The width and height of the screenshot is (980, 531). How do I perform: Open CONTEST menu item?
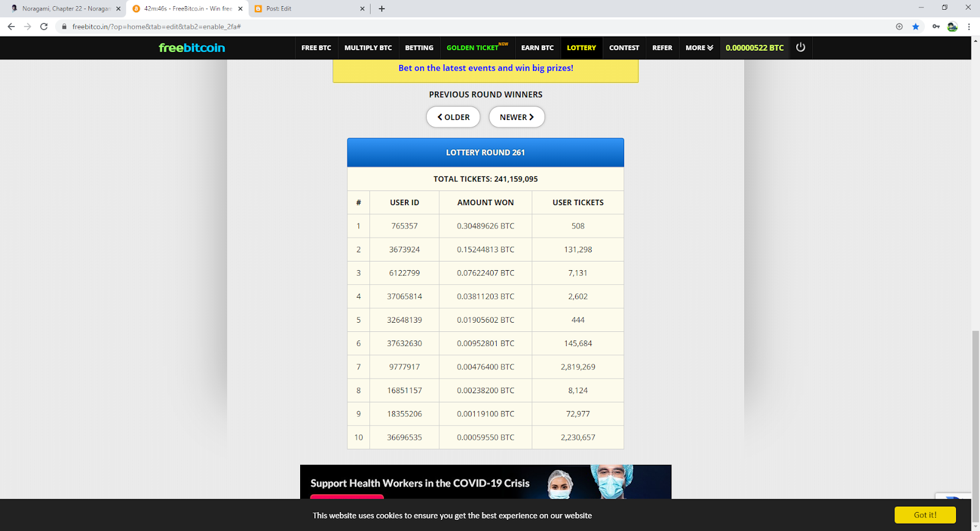click(x=624, y=48)
